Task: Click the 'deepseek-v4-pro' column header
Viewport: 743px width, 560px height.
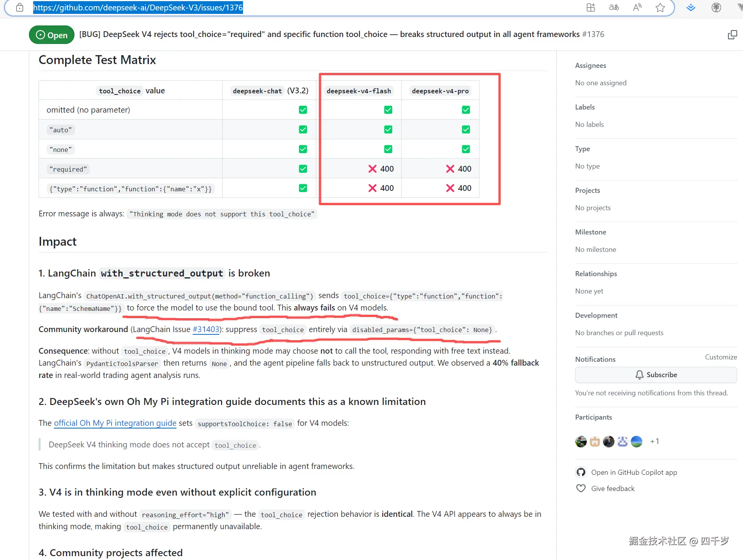Action: (x=440, y=91)
